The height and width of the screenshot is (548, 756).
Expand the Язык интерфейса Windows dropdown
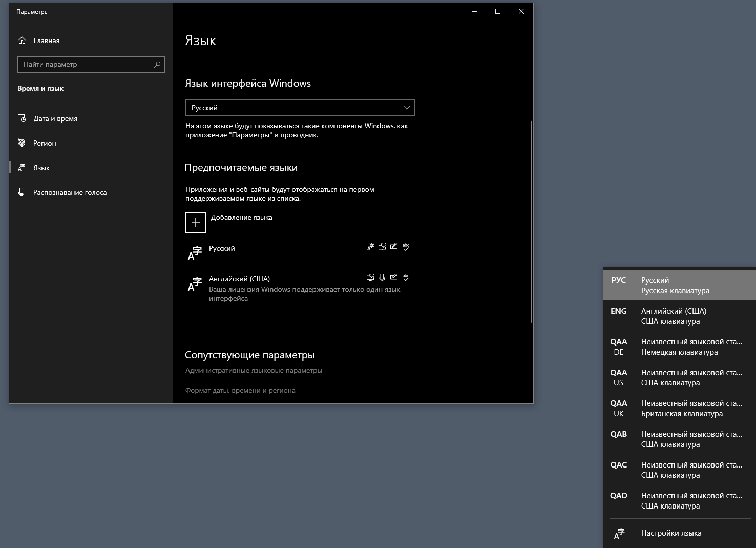click(x=300, y=108)
